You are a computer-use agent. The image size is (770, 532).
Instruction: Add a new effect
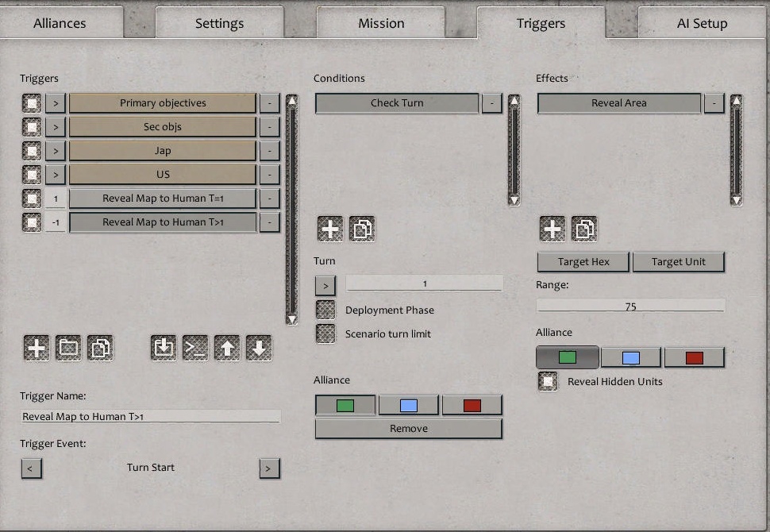click(x=552, y=229)
